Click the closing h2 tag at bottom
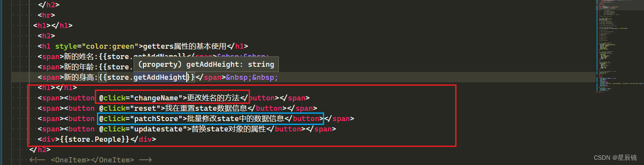This screenshot has height=165, width=644. 40,149
